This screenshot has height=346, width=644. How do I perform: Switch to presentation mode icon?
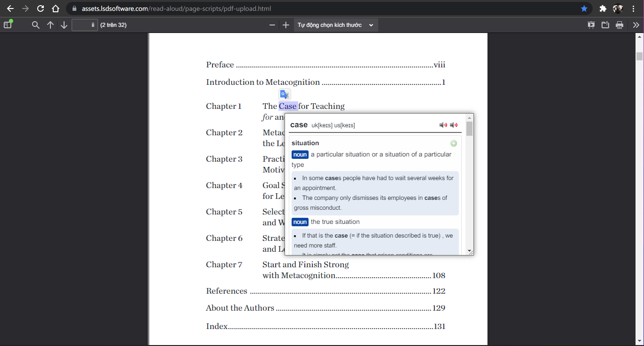[591, 25]
